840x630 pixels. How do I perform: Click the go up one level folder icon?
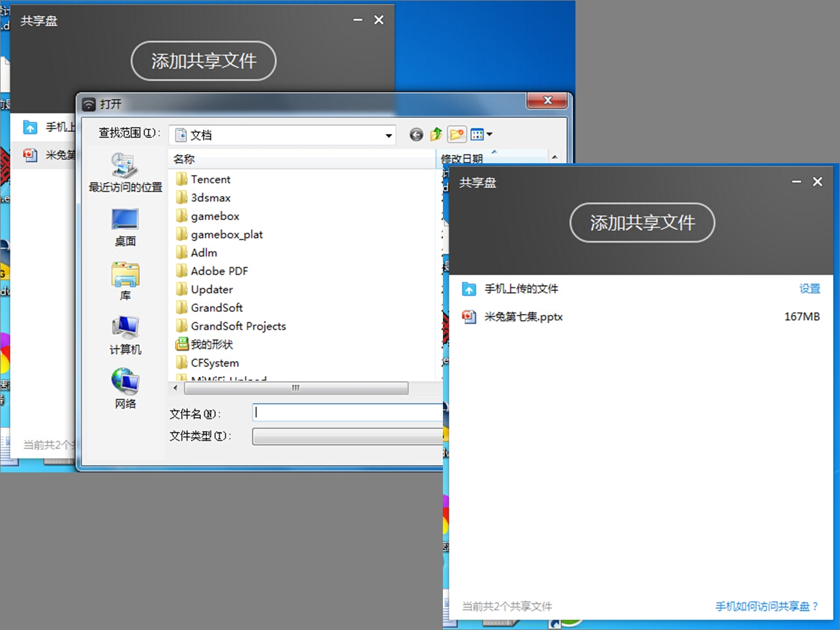(436, 134)
